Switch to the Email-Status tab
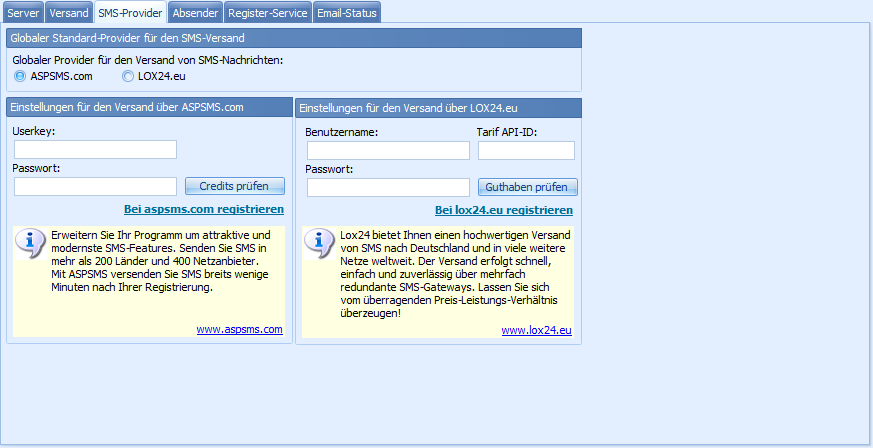 pyautogui.click(x=346, y=13)
